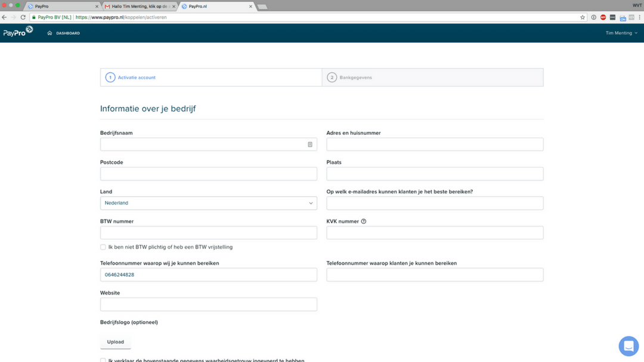Close the active PayPro.nl tab

click(x=250, y=6)
